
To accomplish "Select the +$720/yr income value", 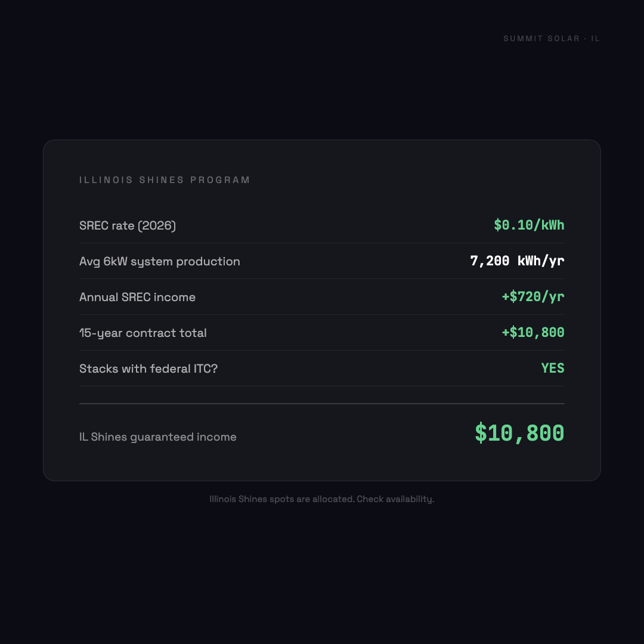I will [x=533, y=297].
